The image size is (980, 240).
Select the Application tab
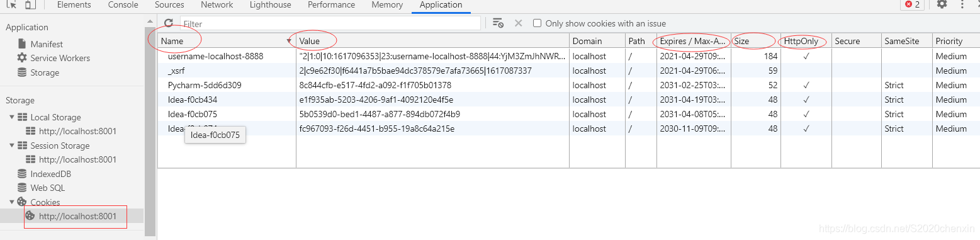[x=441, y=5]
